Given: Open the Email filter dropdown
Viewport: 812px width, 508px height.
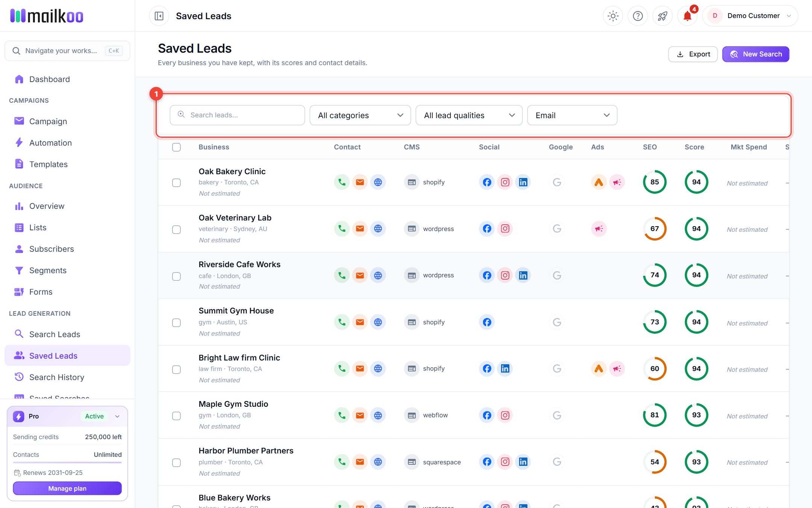Looking at the screenshot, I should click(x=572, y=115).
